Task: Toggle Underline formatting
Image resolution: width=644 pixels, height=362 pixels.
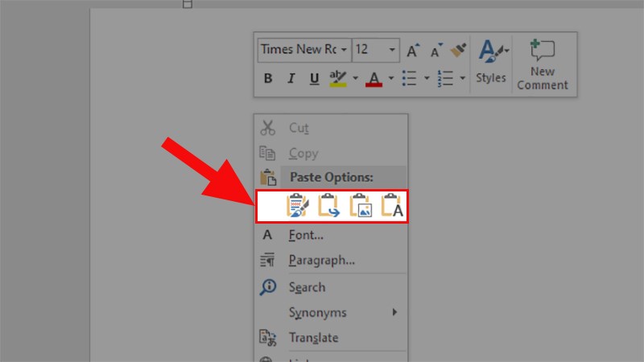Action: [314, 78]
